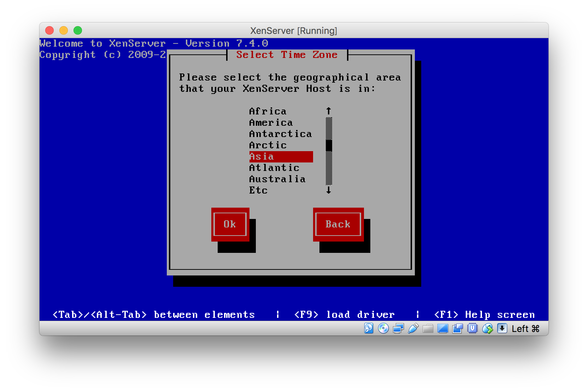The height and width of the screenshot is (392, 588).
Task: Select the highlighted Asia entry
Action: coord(281,156)
